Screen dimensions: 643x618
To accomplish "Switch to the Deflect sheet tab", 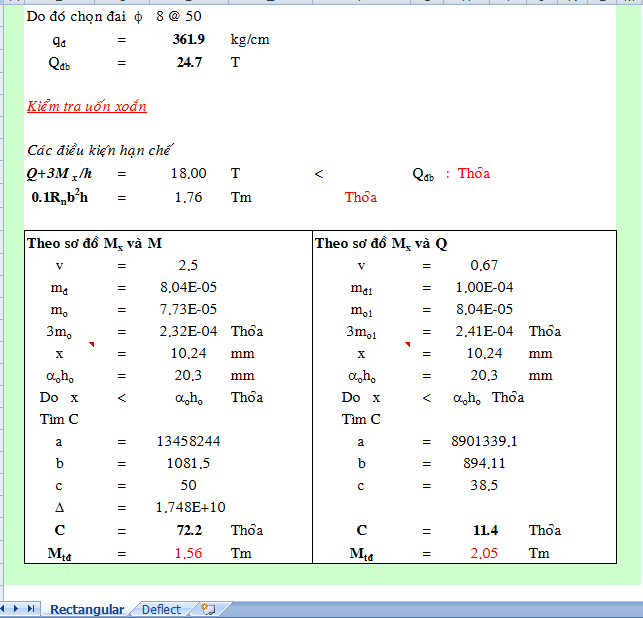I will coord(161,609).
